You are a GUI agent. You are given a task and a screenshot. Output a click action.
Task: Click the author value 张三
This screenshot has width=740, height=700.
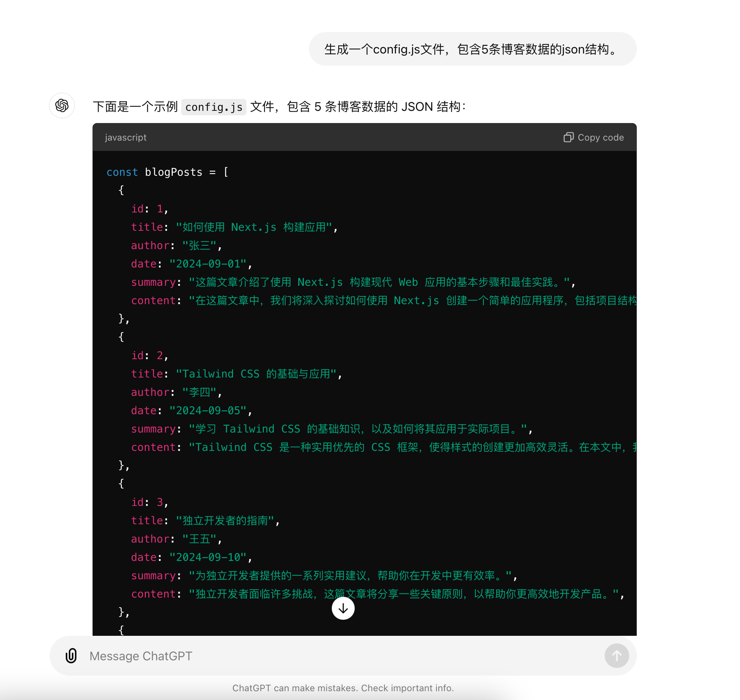pos(200,246)
